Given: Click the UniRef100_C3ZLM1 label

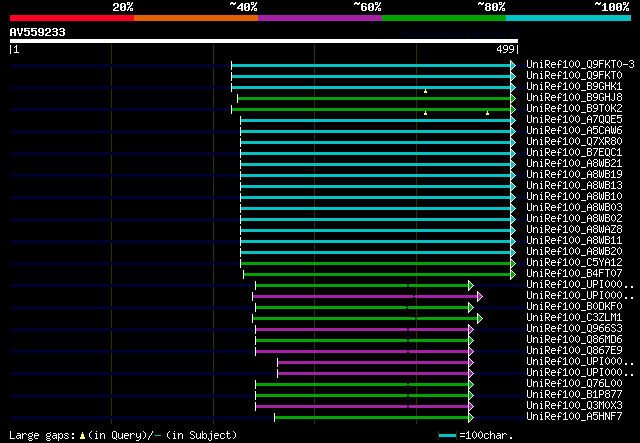Looking at the screenshot, I should pyautogui.click(x=574, y=318).
